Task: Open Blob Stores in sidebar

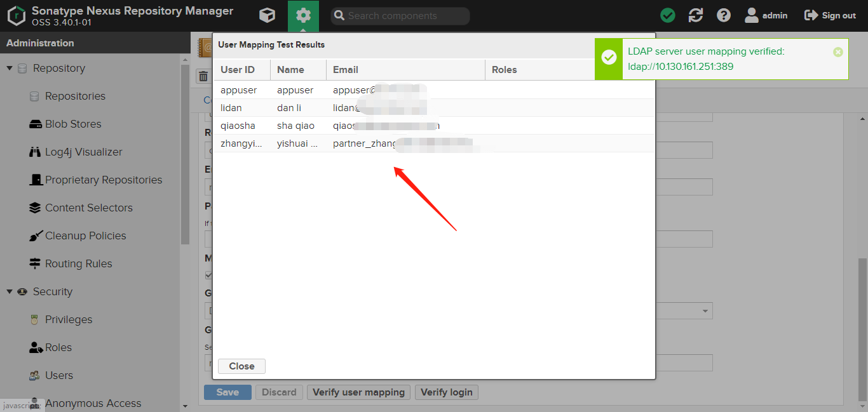Action: click(x=72, y=124)
